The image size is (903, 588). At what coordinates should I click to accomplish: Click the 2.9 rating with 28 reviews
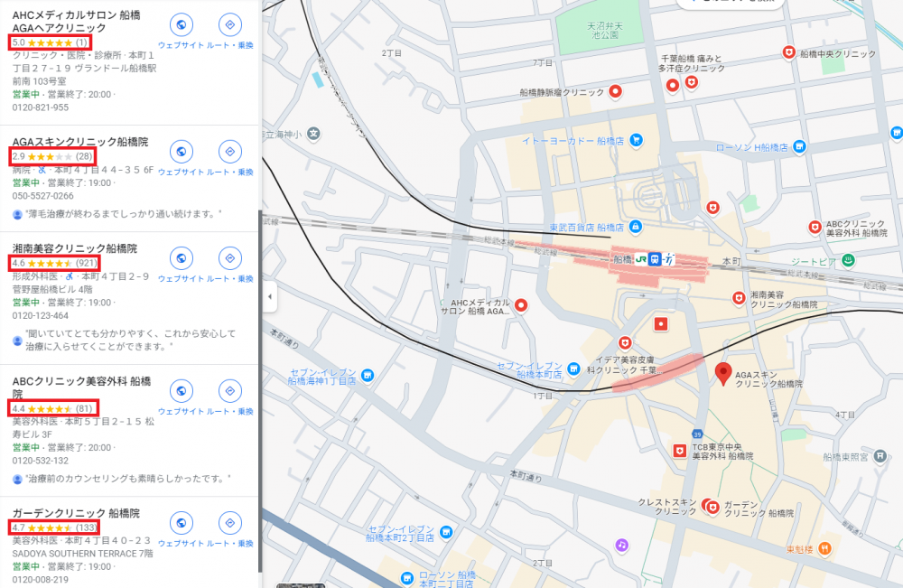point(52,156)
